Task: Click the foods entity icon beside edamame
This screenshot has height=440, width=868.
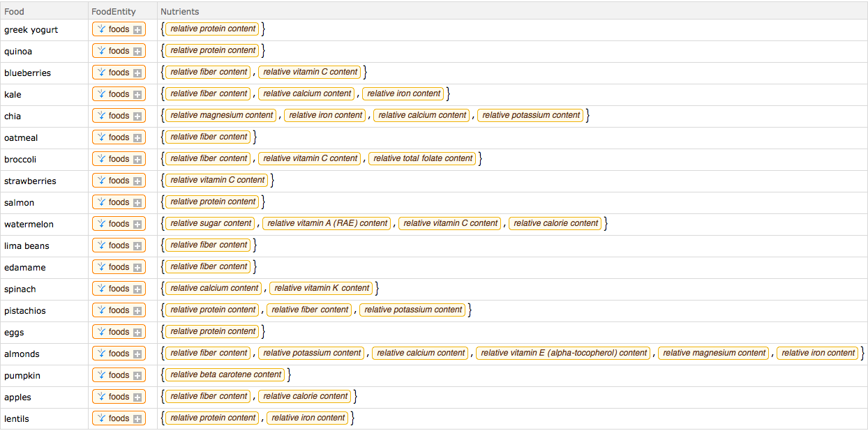Action: click(101, 267)
